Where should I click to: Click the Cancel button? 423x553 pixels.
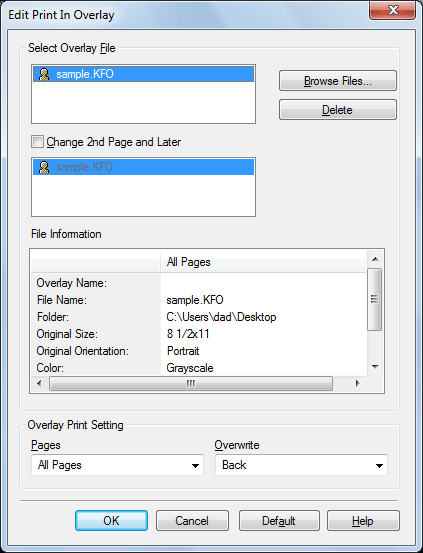coord(192,521)
